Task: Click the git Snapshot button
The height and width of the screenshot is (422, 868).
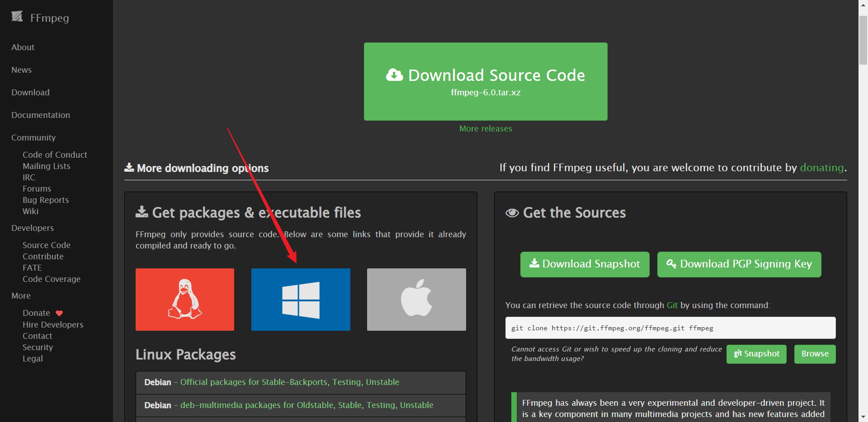Action: 756,354
